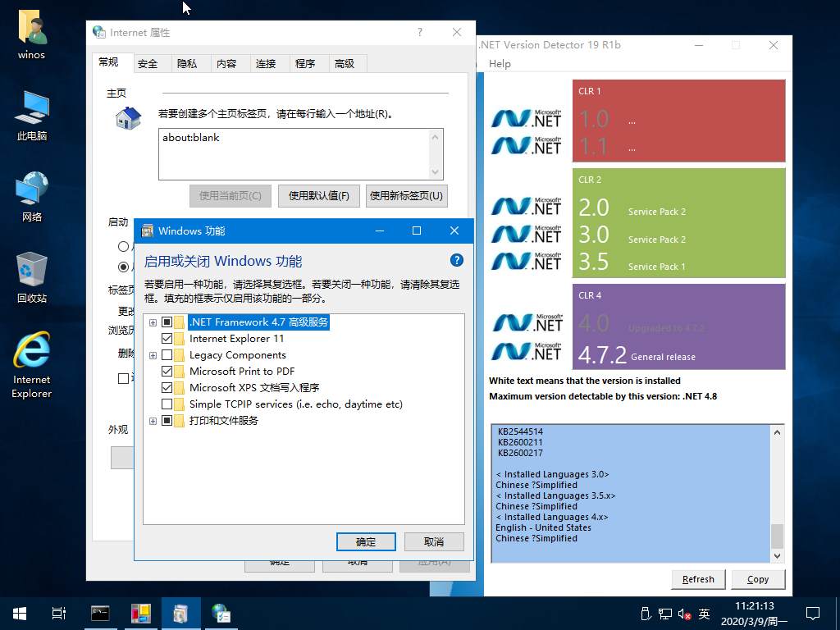The image size is (840, 630).
Task: Switch to Windows Features taskbar icon
Action: pos(180,614)
